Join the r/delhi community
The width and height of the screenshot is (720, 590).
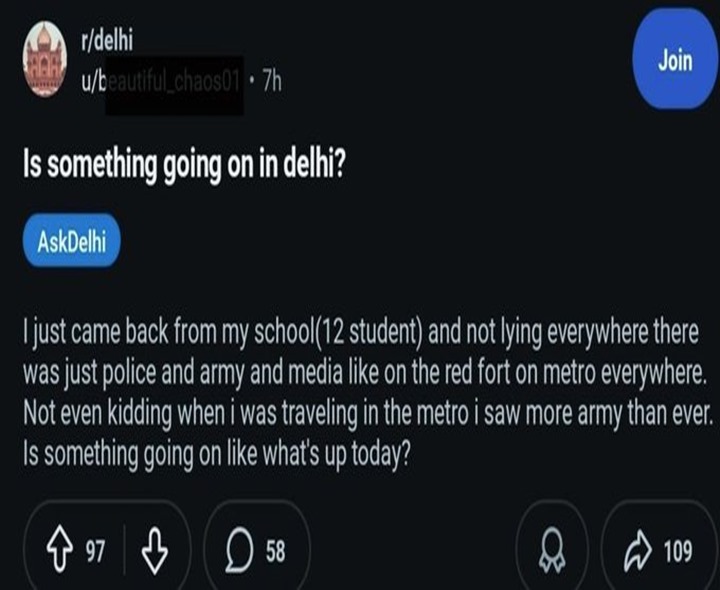pyautogui.click(x=675, y=61)
